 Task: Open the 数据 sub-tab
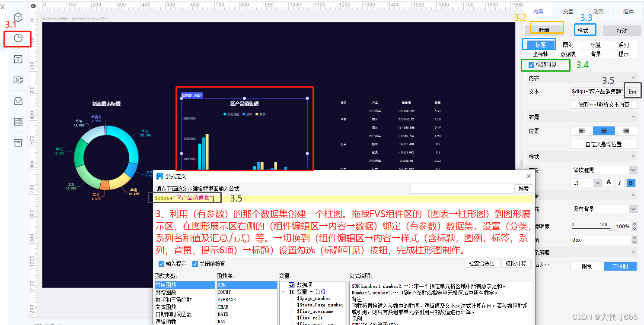point(544,31)
